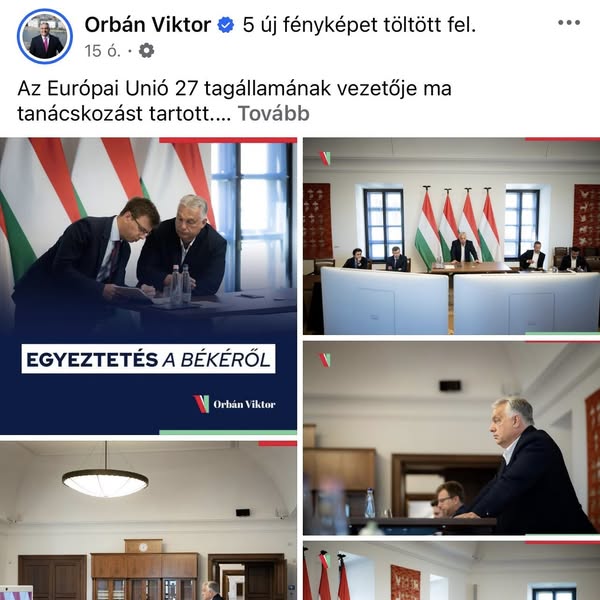Open the side profile photo at the table
600x600 pixels.
[x=452, y=438]
